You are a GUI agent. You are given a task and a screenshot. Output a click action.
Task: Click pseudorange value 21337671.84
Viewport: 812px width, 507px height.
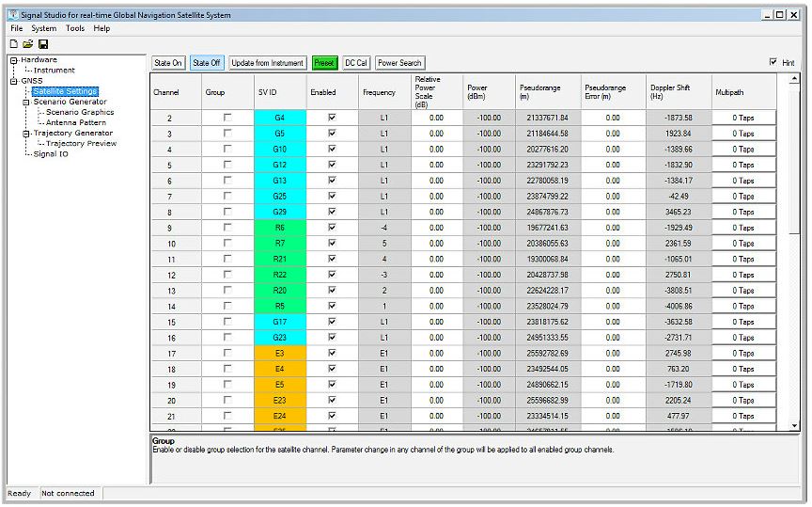tap(548, 118)
